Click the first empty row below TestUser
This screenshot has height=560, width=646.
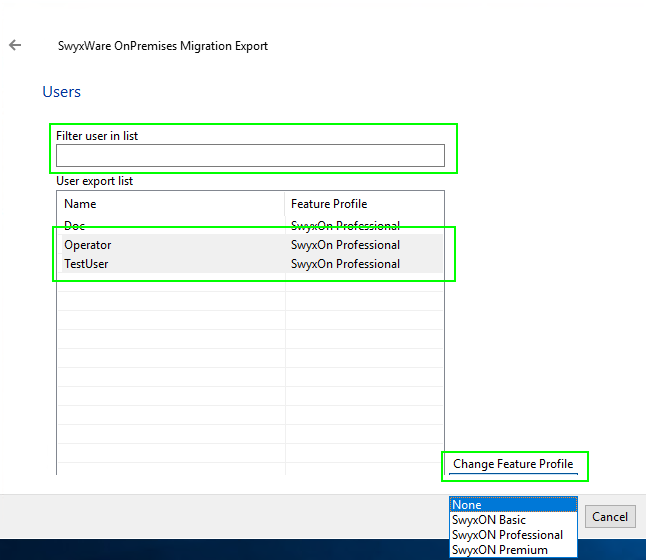coord(170,283)
